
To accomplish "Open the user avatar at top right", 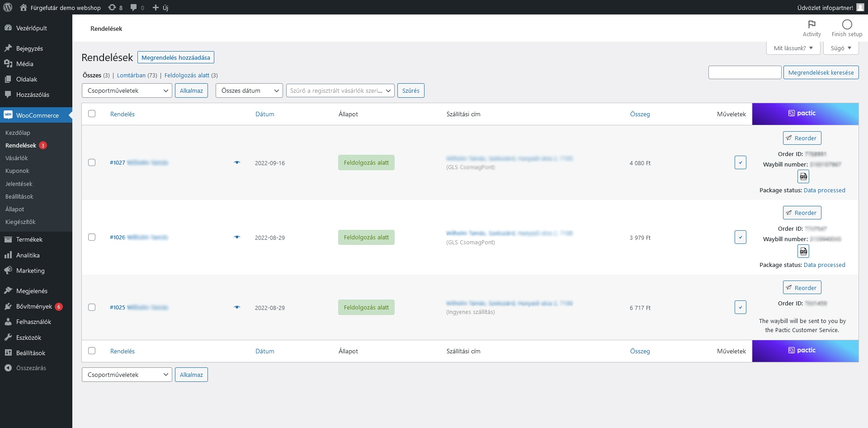I will pyautogui.click(x=860, y=7).
